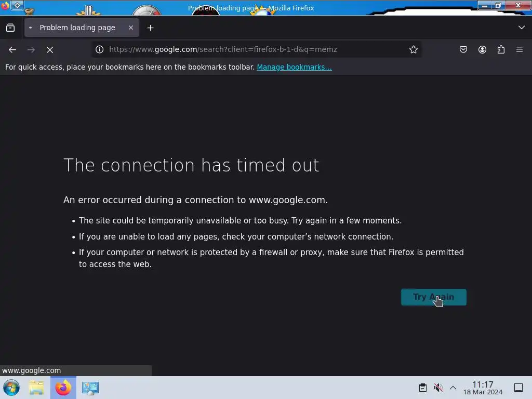The height and width of the screenshot is (399, 532).
Task: Open the window menu icon in titlebar
Action: point(5,5)
